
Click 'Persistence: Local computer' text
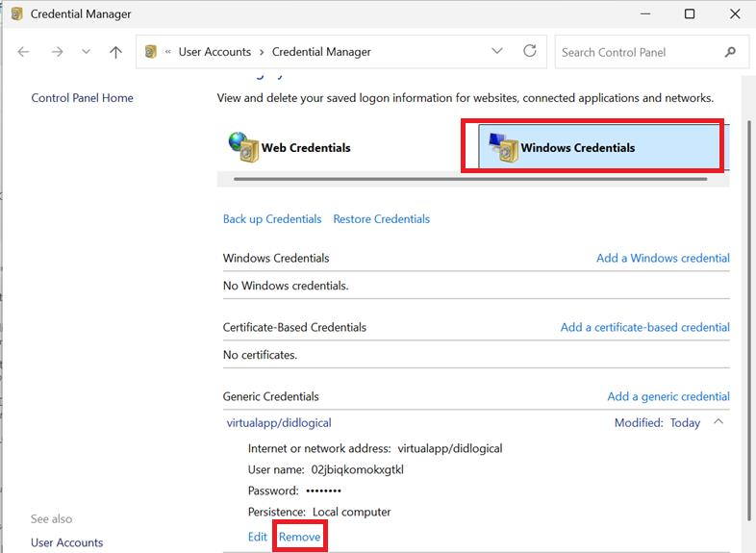coord(319,512)
